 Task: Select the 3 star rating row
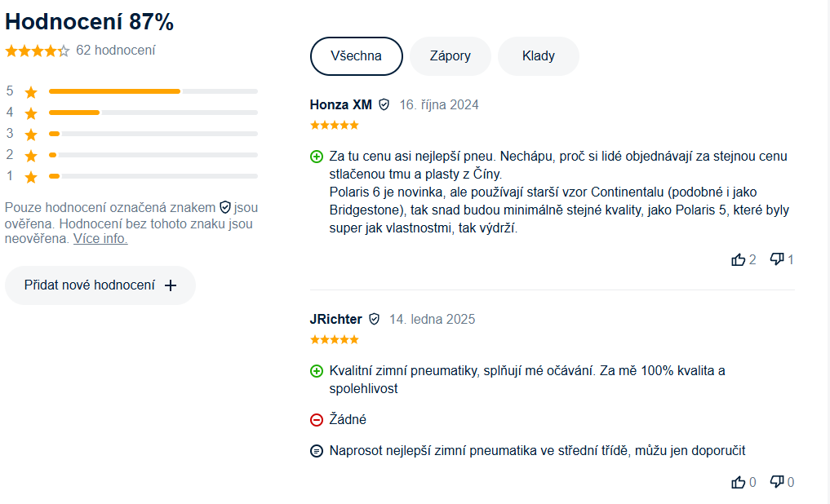132,134
